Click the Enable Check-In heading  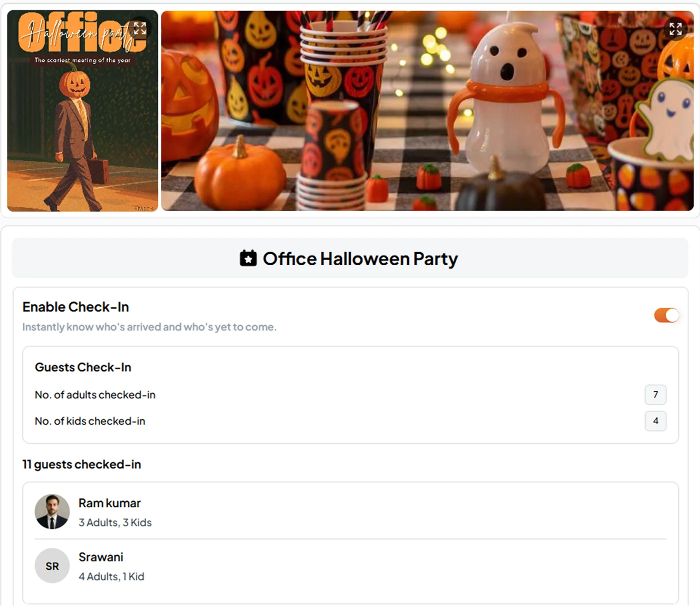coord(75,307)
